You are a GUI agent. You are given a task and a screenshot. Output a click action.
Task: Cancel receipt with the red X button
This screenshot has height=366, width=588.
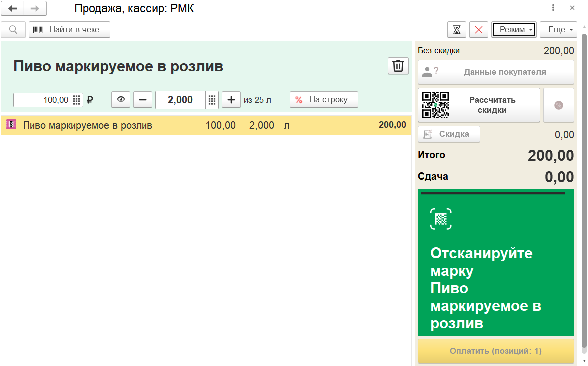coord(479,30)
